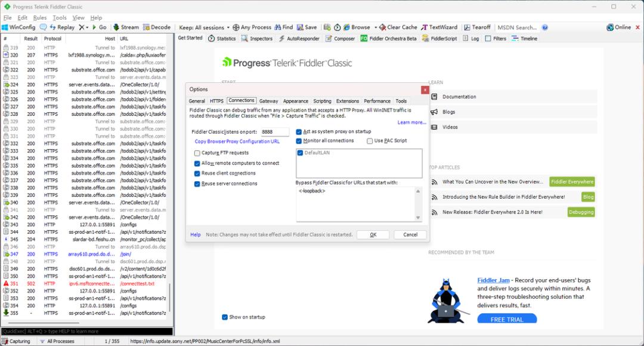Toggle Reuse server connections checkbox
Image resolution: width=644 pixels, height=346 pixels.
tap(197, 184)
